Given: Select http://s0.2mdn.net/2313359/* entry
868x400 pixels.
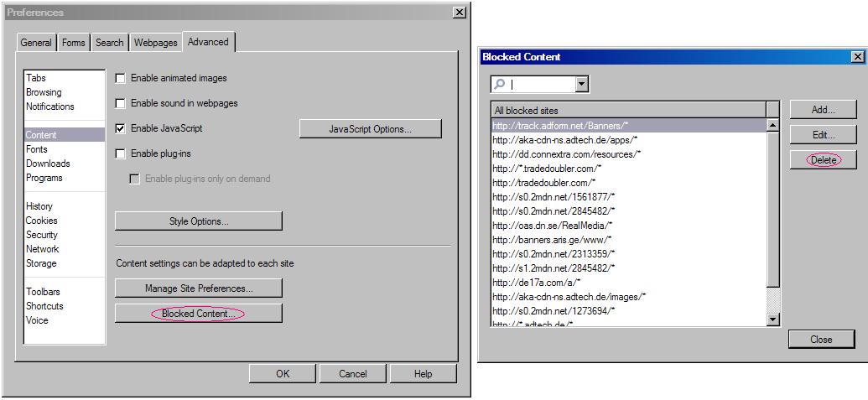Looking at the screenshot, I should point(628,254).
